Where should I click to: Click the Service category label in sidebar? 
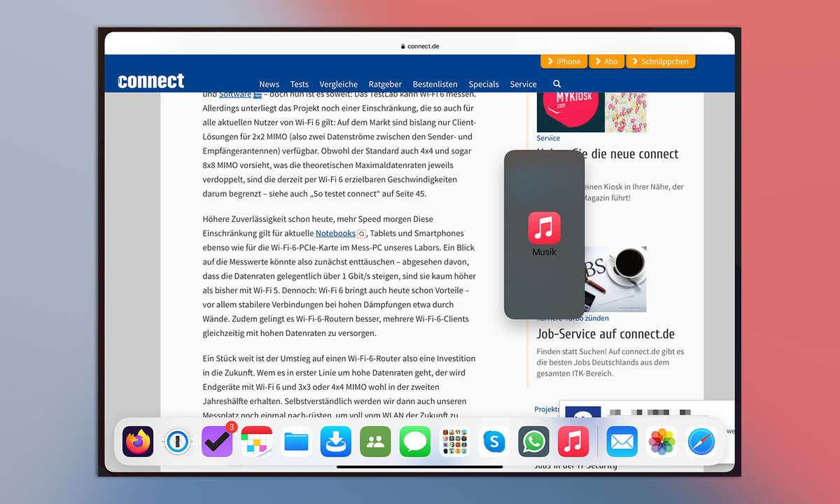[x=548, y=138]
